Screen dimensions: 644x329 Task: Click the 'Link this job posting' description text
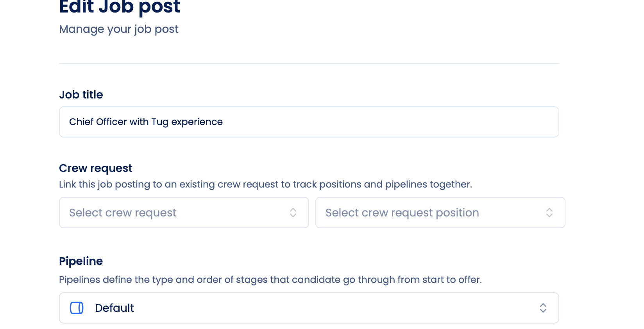265,184
